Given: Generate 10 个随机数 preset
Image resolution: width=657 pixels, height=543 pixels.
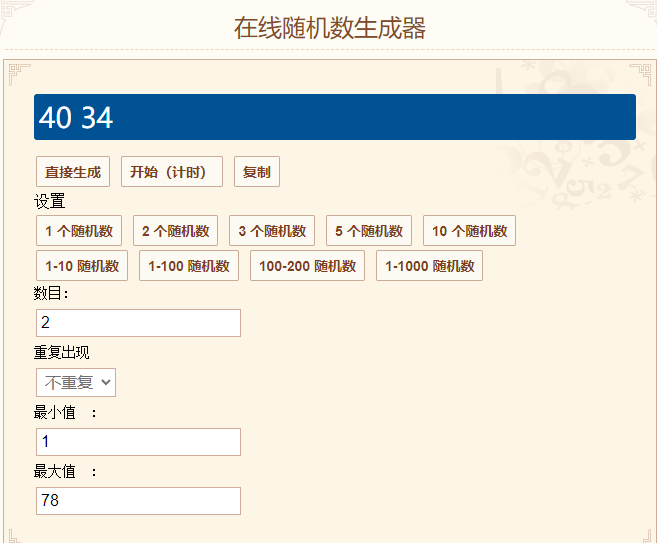Looking at the screenshot, I should pyautogui.click(x=469, y=231).
